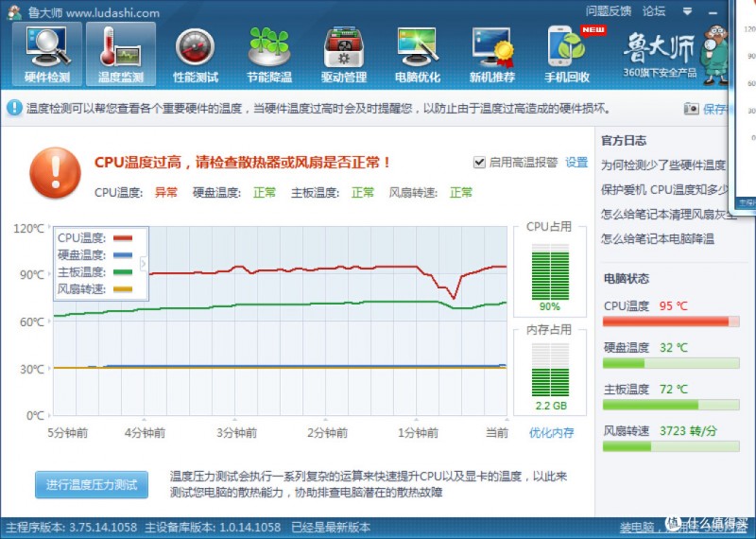Image resolution: width=756 pixels, height=539 pixels.
Task: Click the 主设备库版本 1.0.14.1058 text
Action: tap(213, 528)
